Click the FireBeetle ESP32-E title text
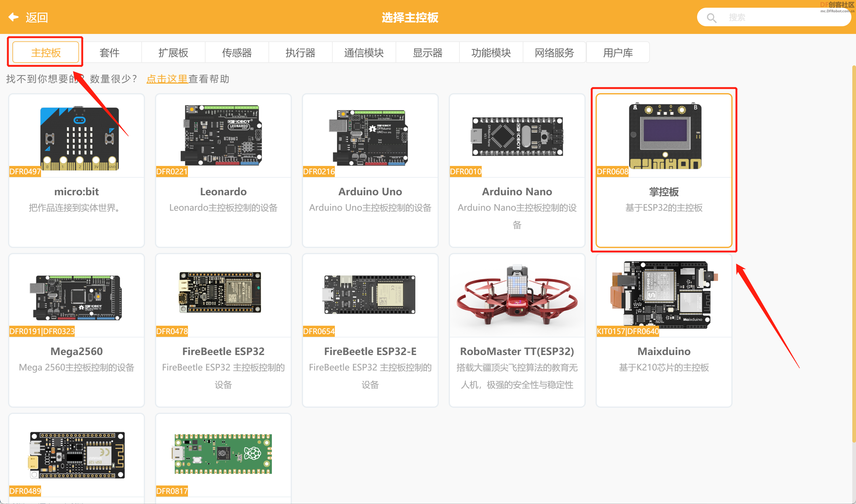 (370, 351)
